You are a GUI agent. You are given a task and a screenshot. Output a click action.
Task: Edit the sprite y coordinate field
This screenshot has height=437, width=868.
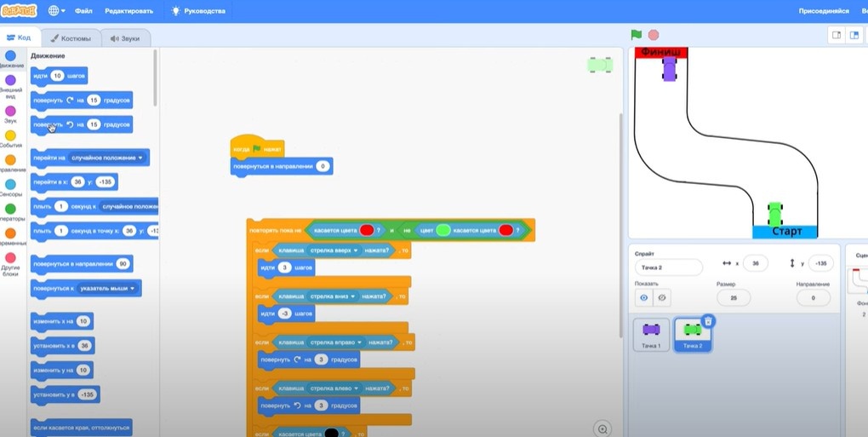pos(820,263)
